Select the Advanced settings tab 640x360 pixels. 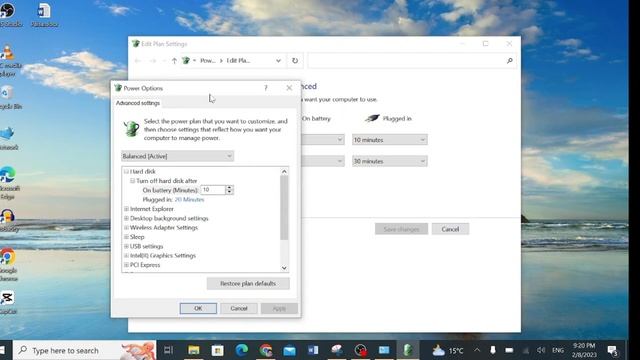(138, 103)
